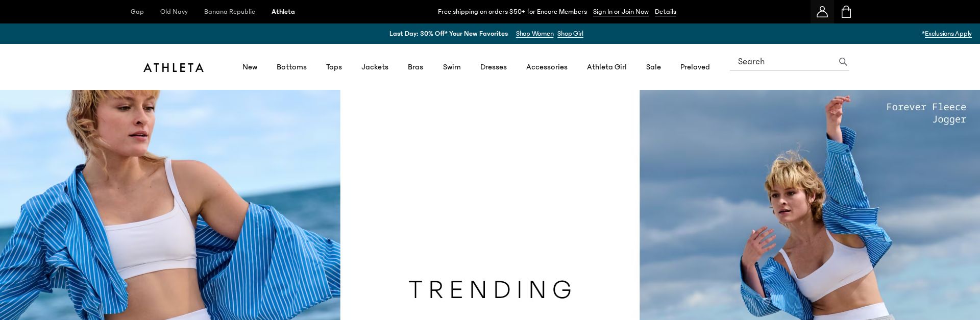Open the Athleta Girl section

click(x=606, y=67)
